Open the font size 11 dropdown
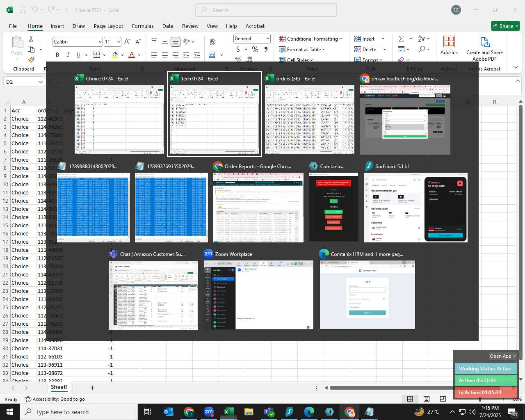Image resolution: width=525 pixels, height=420 pixels. point(119,42)
